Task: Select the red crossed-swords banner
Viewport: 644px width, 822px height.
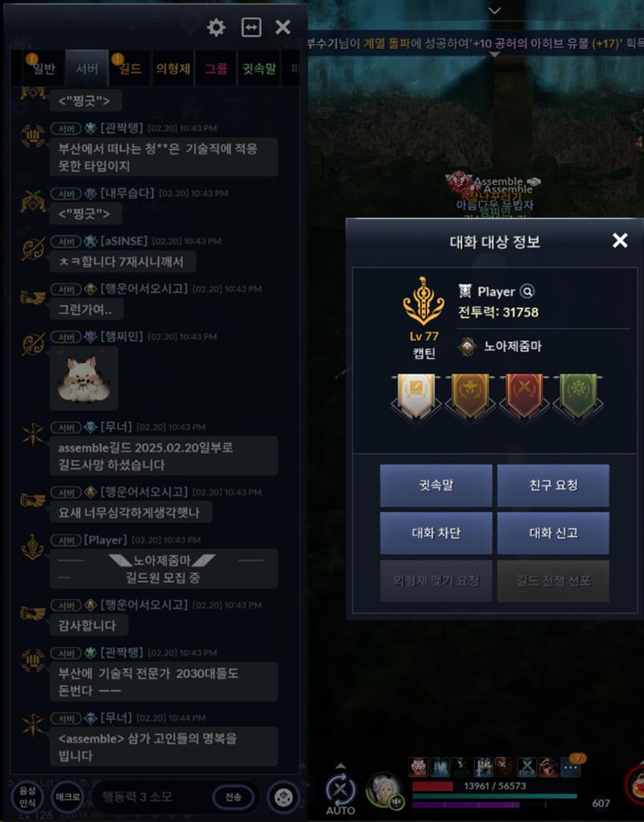Action: tap(524, 396)
